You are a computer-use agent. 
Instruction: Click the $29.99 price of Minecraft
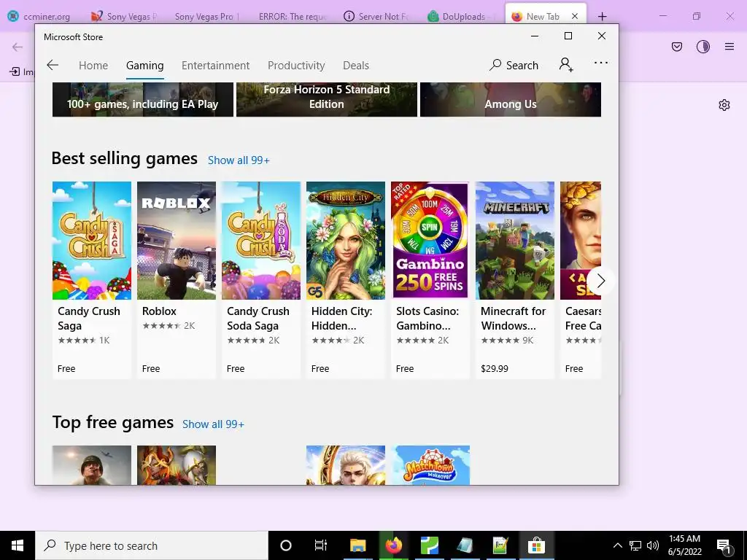click(495, 368)
